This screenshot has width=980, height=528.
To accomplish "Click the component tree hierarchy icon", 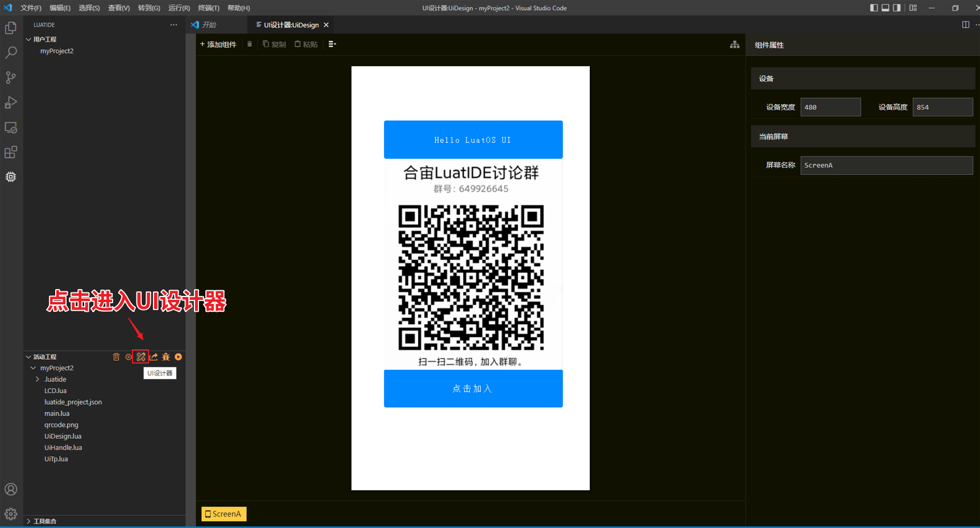I will tap(734, 44).
